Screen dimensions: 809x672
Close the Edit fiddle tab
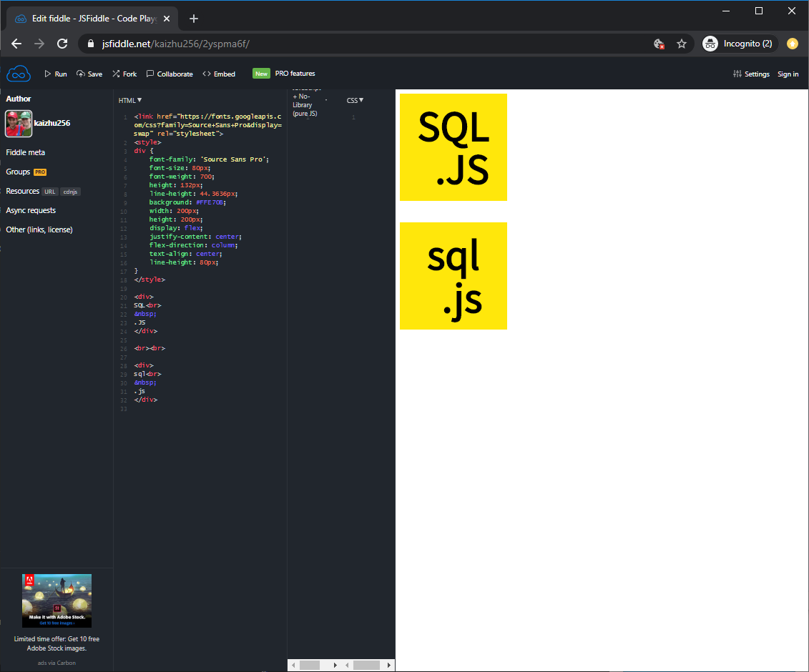click(167, 19)
